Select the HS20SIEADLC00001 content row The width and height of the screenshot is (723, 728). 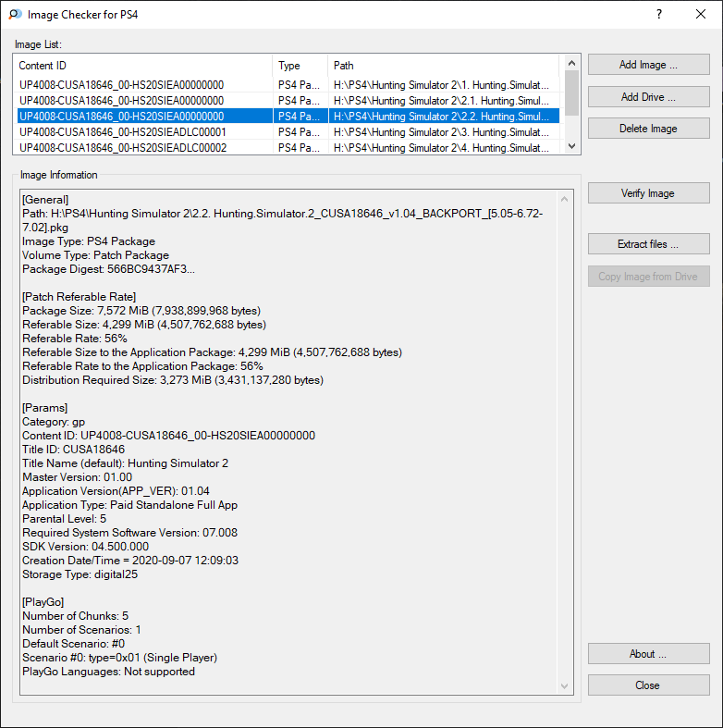coord(288,132)
